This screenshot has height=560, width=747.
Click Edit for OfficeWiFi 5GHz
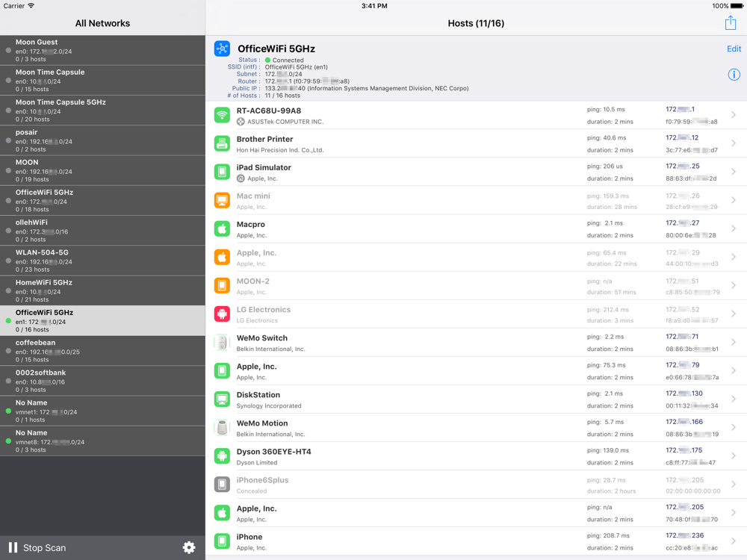click(x=734, y=49)
